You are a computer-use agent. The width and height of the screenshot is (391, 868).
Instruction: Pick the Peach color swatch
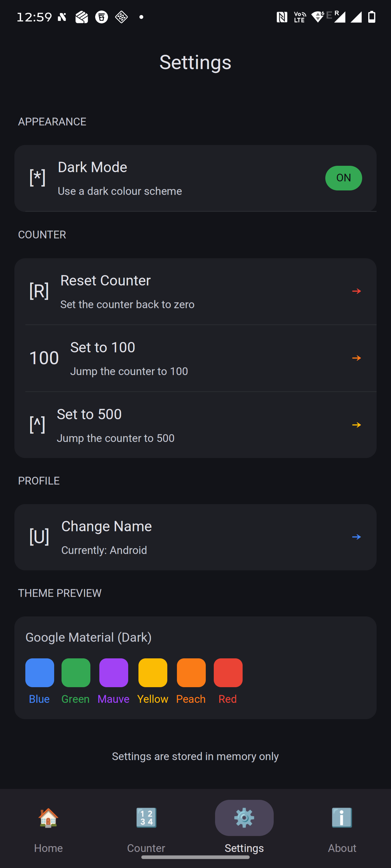(191, 672)
